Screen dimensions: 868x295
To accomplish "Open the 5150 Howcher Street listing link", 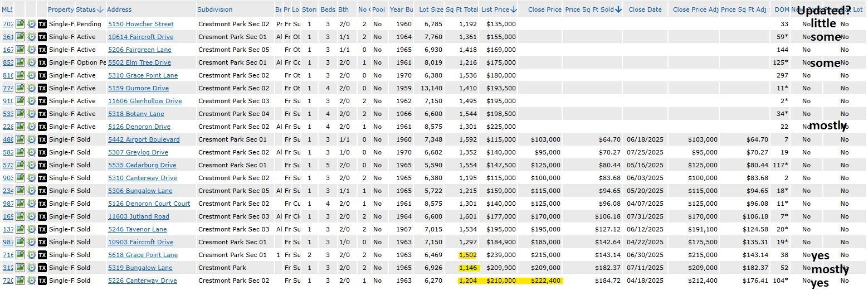I will (x=140, y=24).
